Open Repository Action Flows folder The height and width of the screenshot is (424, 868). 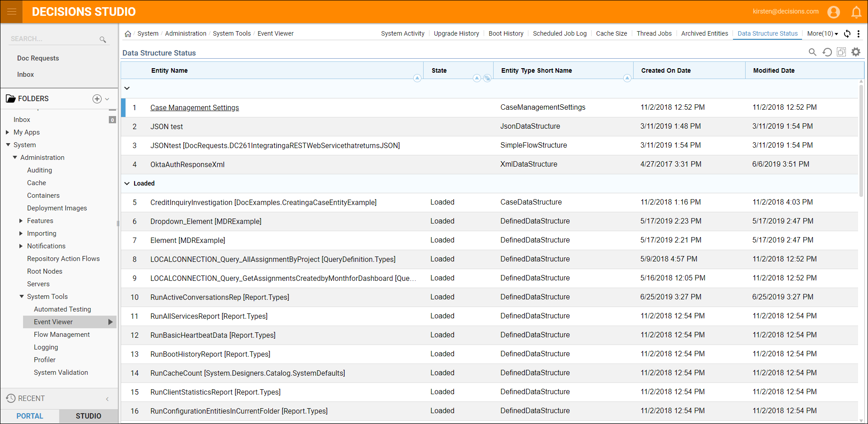[63, 259]
